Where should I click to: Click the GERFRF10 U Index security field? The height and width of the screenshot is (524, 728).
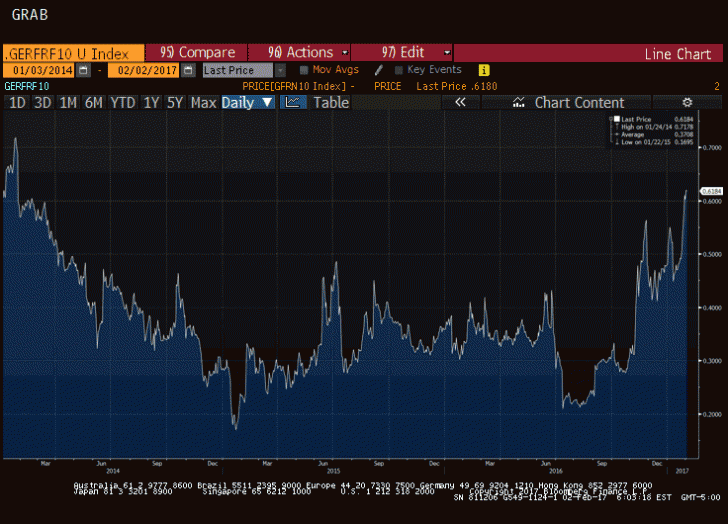[70, 52]
